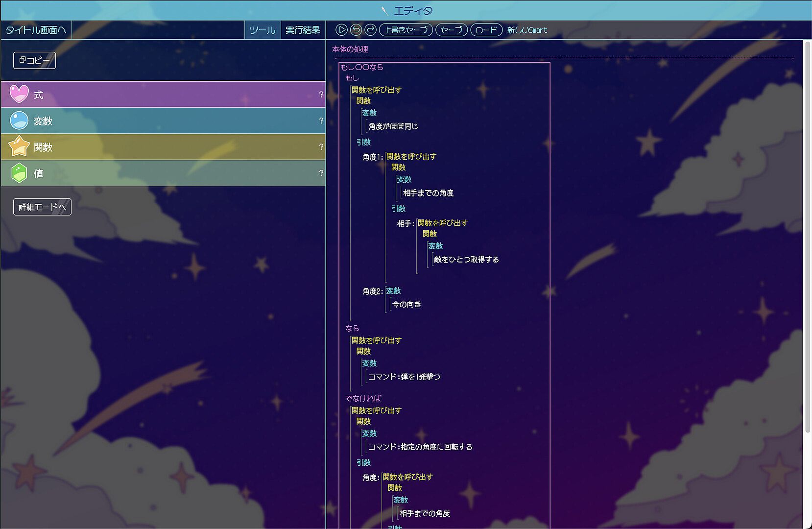Toggle 詳細モードへ detailed mode
This screenshot has height=529, width=812.
tap(42, 207)
